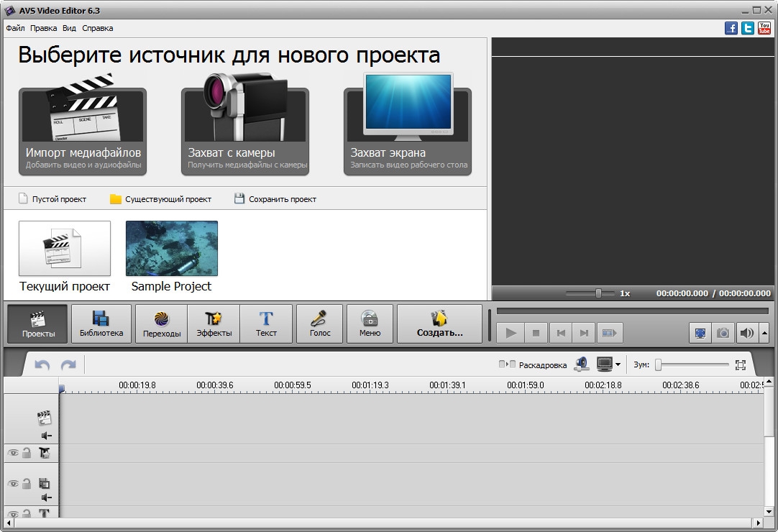778x532 pixels.
Task: Hide the video overlay track
Action: [x=13, y=483]
